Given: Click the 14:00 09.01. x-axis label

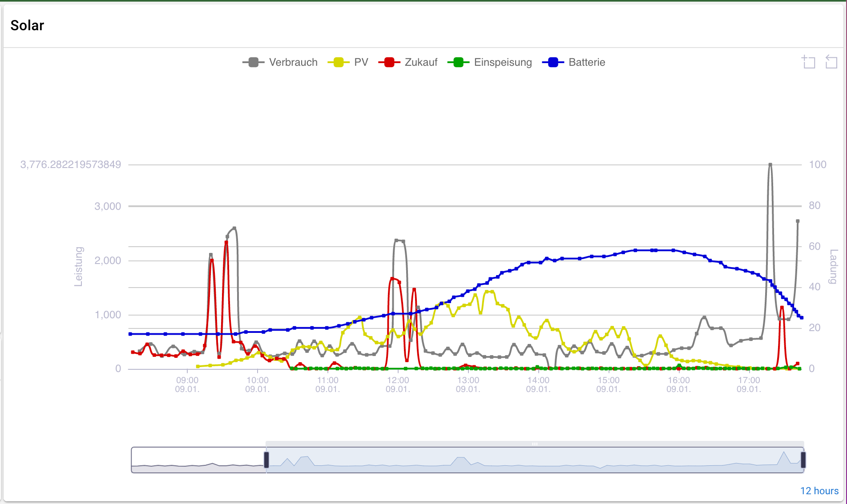Looking at the screenshot, I should (x=538, y=384).
